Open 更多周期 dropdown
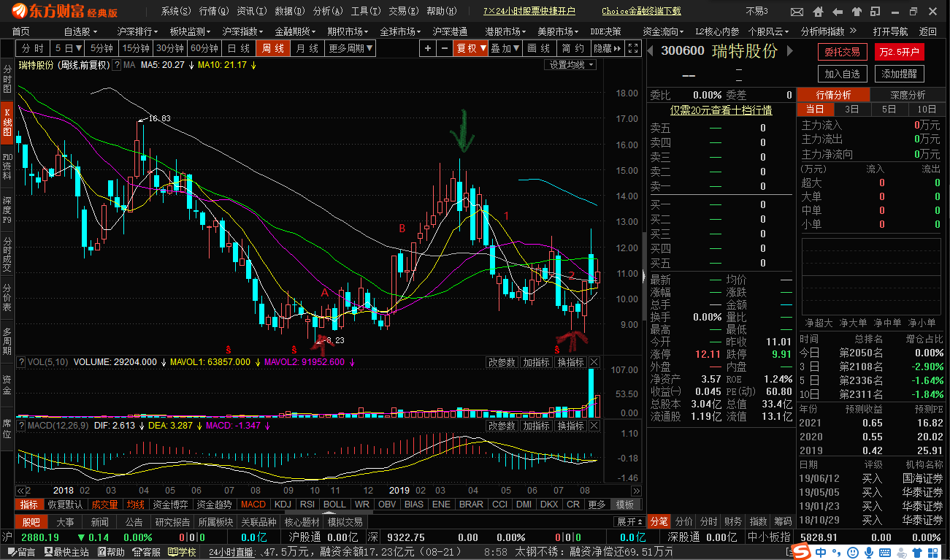Viewport: 950px width, 560px height. point(350,48)
